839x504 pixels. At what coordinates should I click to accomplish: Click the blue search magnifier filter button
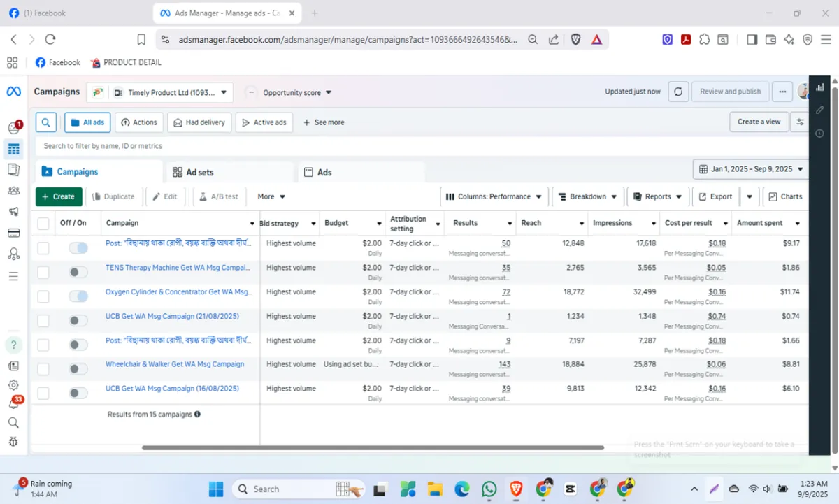[45, 122]
